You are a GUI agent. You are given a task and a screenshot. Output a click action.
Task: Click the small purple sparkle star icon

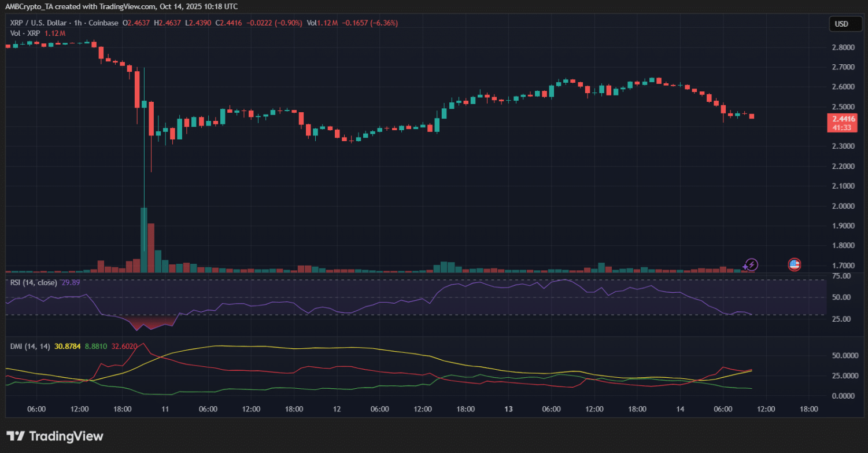(x=745, y=268)
